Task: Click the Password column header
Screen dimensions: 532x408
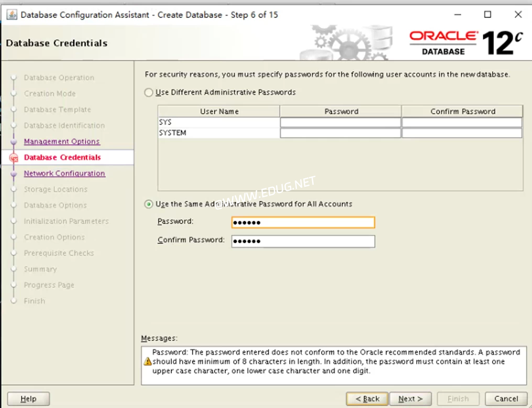Action: 341,111
